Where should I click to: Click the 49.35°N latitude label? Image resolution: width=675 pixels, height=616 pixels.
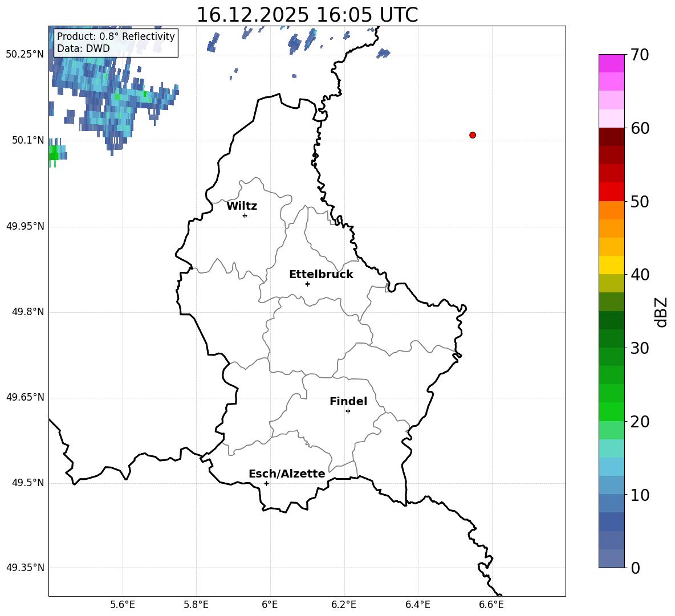[x=25, y=568]
